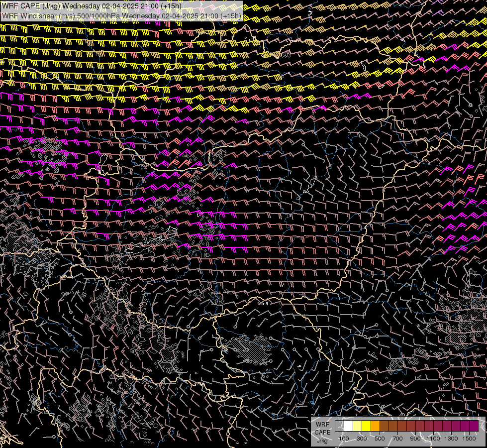This screenshot has width=487, height=448.
Task: Click the J/kg unit label in the legend
Action: tap(322, 440)
